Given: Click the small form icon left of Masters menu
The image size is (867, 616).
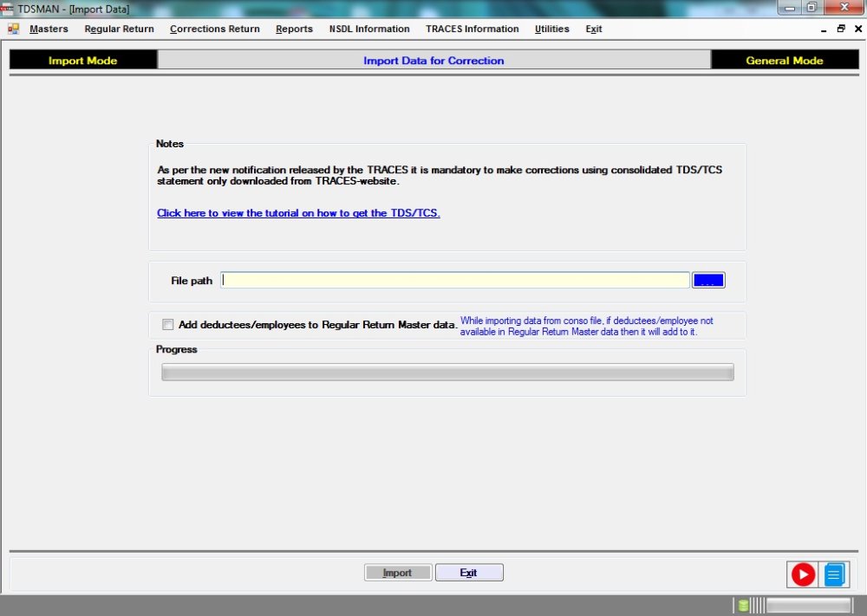Looking at the screenshot, I should pyautogui.click(x=13, y=29).
